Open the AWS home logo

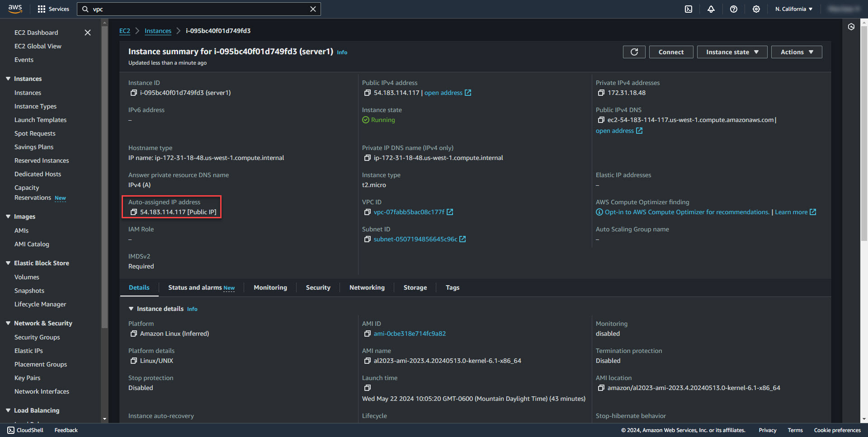pos(15,9)
